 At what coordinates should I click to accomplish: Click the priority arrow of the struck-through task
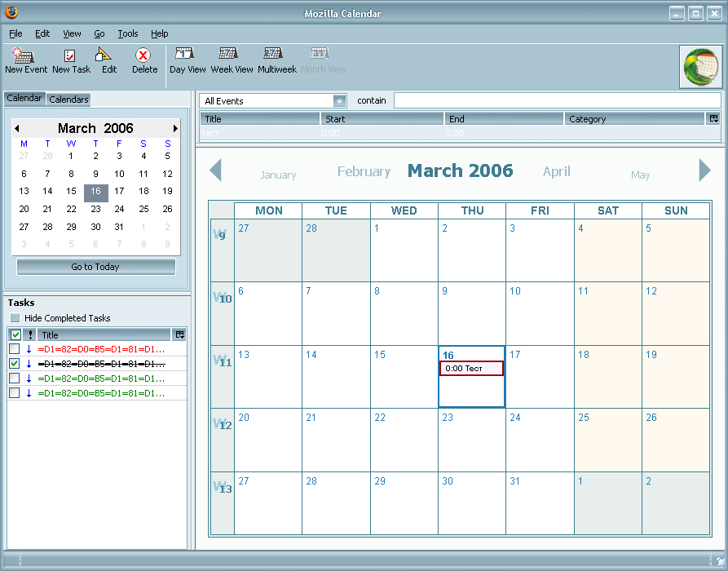[29, 364]
